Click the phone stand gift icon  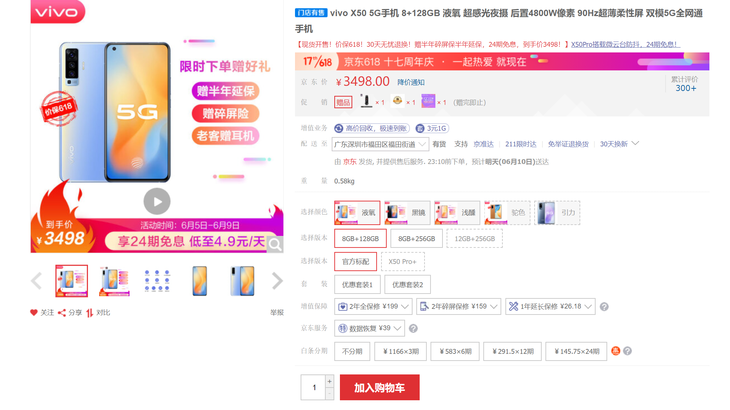pos(366,101)
